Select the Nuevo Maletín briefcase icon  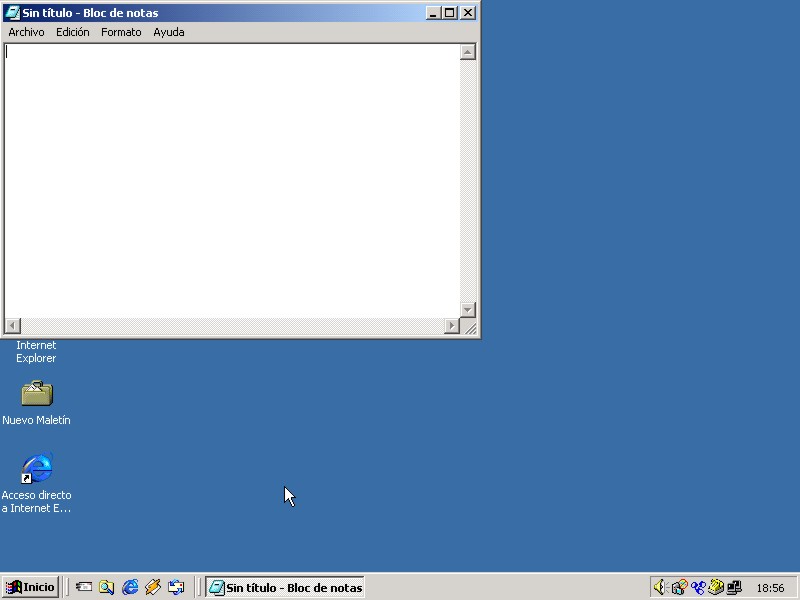coord(37,393)
